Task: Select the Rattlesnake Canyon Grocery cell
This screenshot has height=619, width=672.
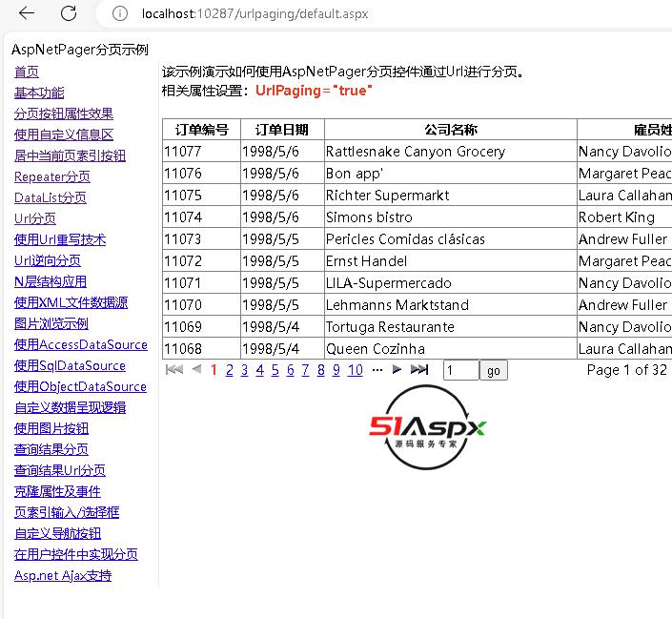Action: (451, 152)
